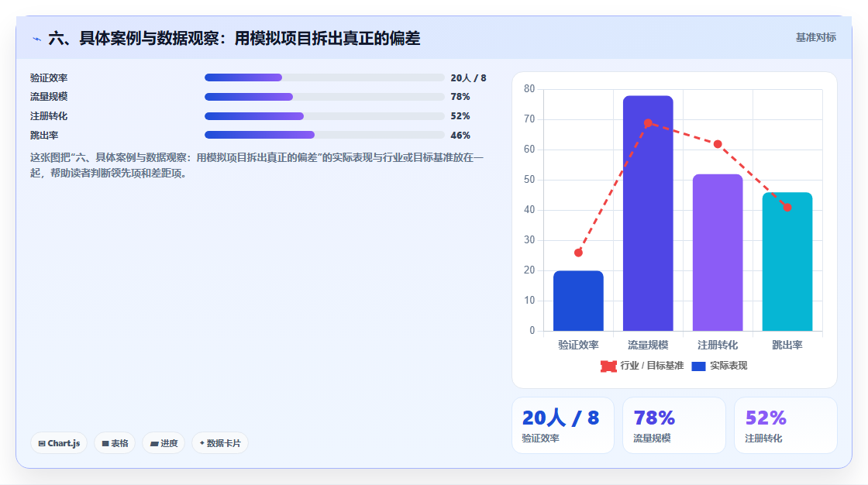Toggle the 行业 / 目标基准 legend item
Viewport: 868px width, 485px height.
[642, 366]
